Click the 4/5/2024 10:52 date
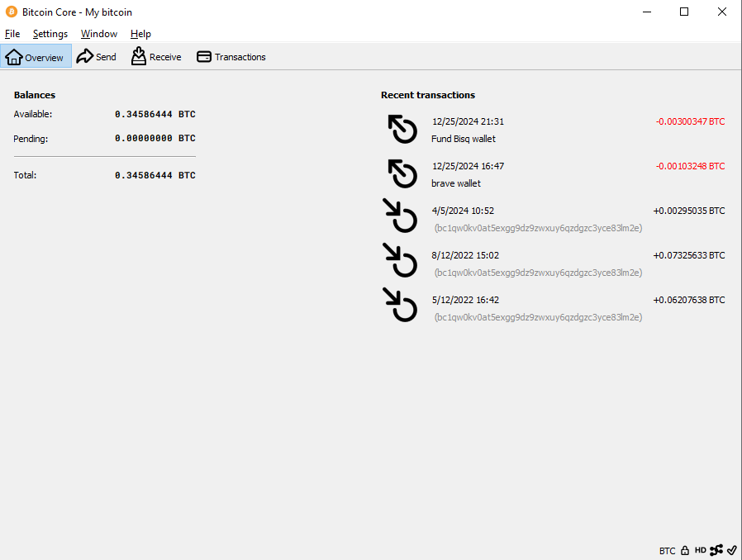Viewport: 742px width, 560px height. click(x=463, y=211)
